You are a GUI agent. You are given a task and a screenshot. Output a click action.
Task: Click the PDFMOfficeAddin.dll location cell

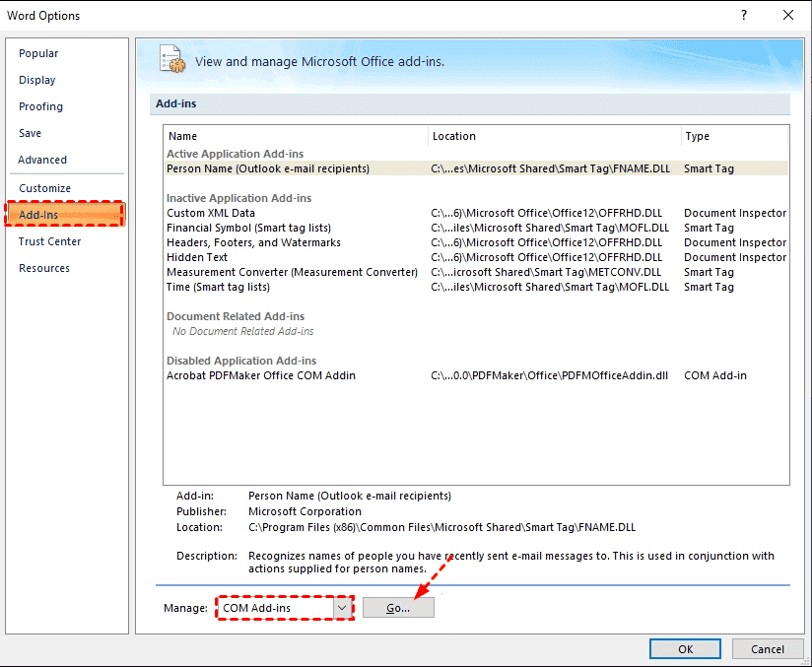[550, 376]
